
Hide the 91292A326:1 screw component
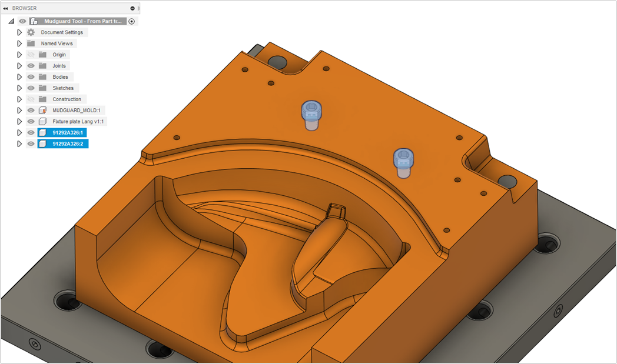click(x=31, y=132)
